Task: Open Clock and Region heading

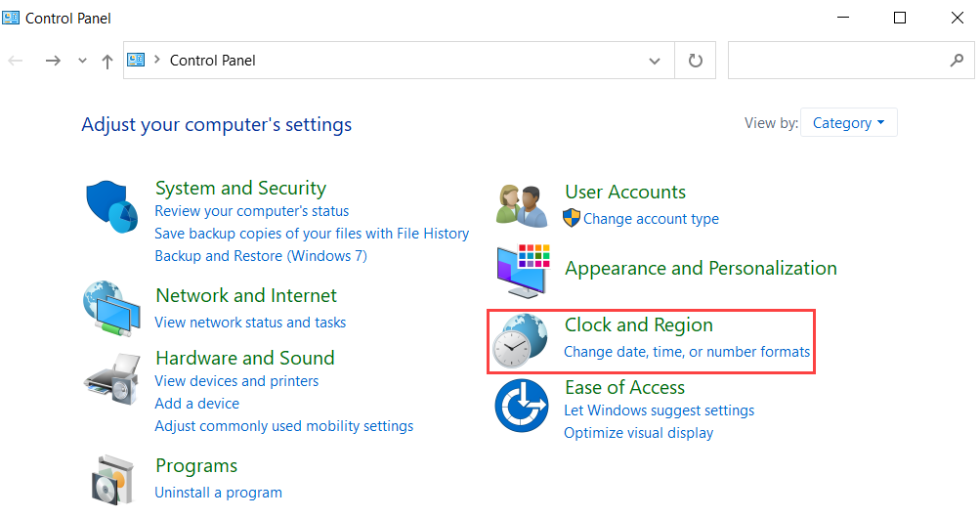Action: pos(639,324)
